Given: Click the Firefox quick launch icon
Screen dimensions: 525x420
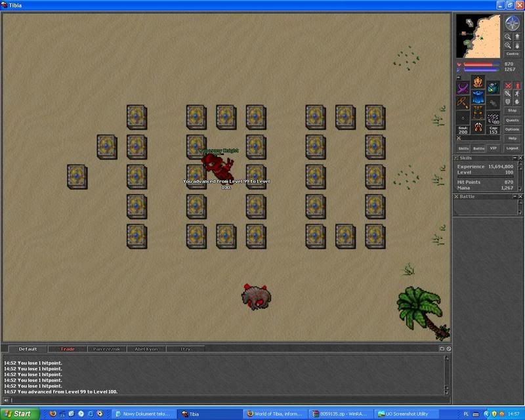Looking at the screenshot, I should [53, 413].
